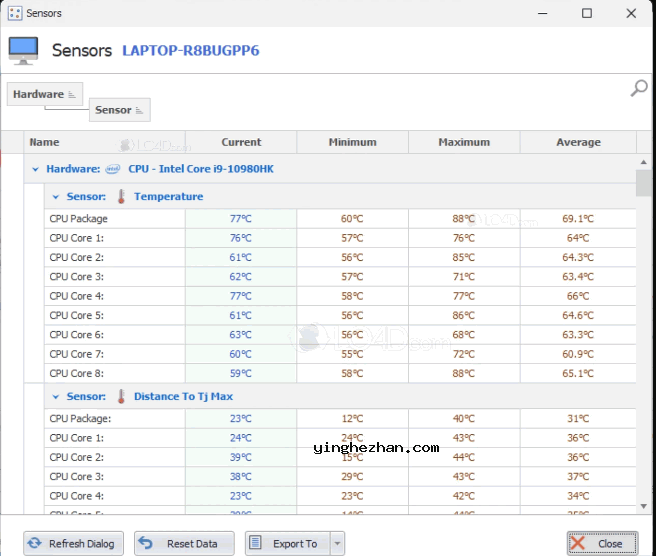Click the 69.1°C average value
Screen dimensions: 656x556
578,219
